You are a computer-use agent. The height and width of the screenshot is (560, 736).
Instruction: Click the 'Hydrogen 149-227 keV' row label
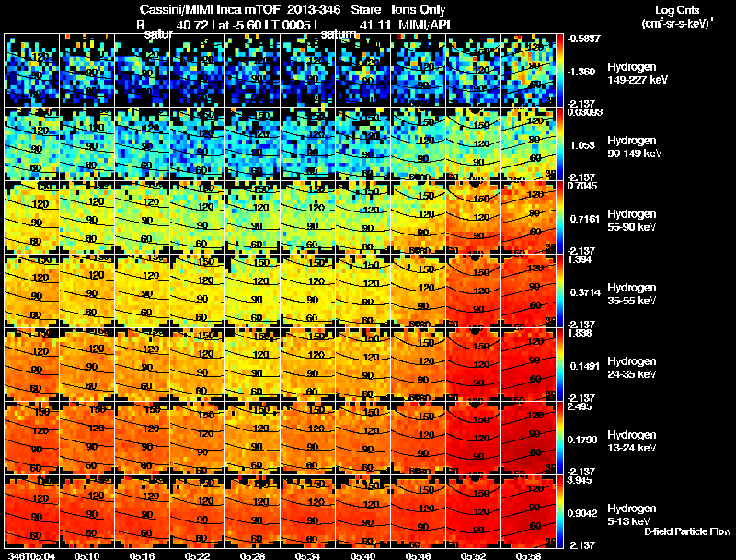coord(637,74)
